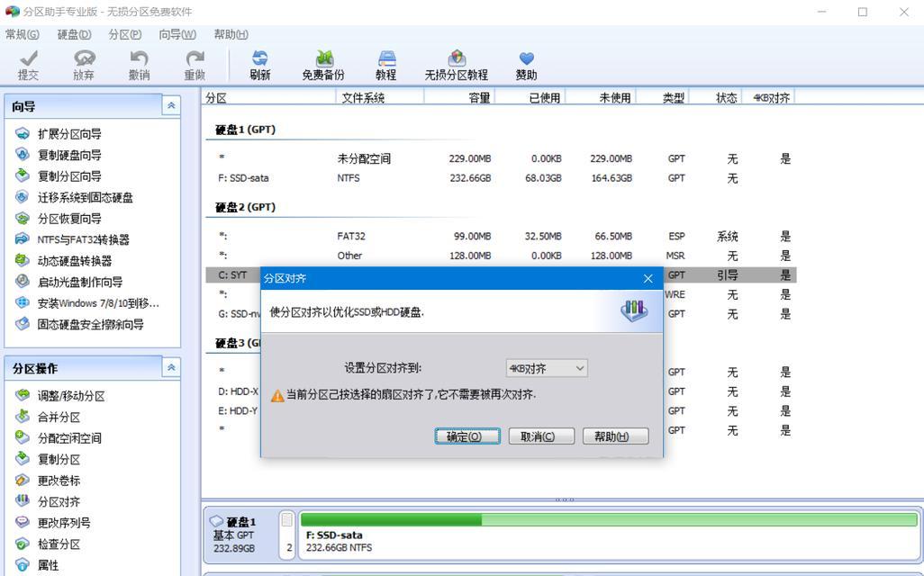This screenshot has height=576, width=924.
Task: Select 分配空闲空间 operation
Action: click(x=58, y=438)
